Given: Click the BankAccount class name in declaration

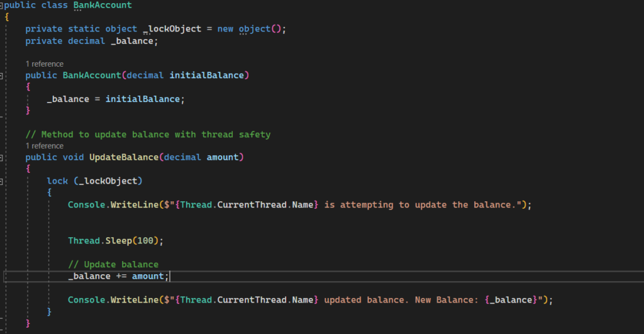Looking at the screenshot, I should (103, 6).
